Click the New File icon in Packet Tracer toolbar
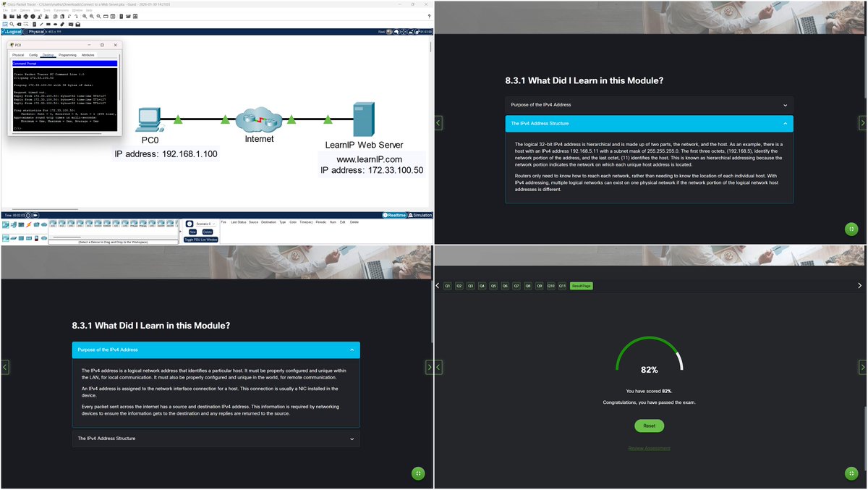The width and height of the screenshot is (868, 490). pos(5,17)
